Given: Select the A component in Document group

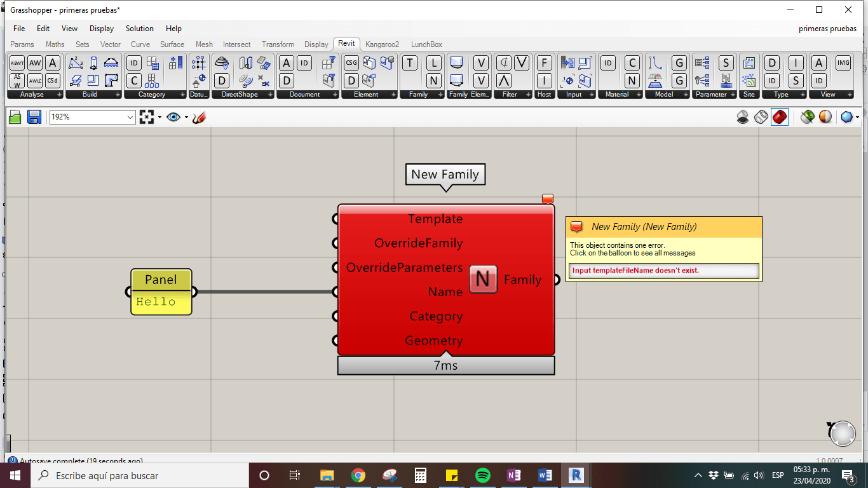Looking at the screenshot, I should pyautogui.click(x=287, y=63).
